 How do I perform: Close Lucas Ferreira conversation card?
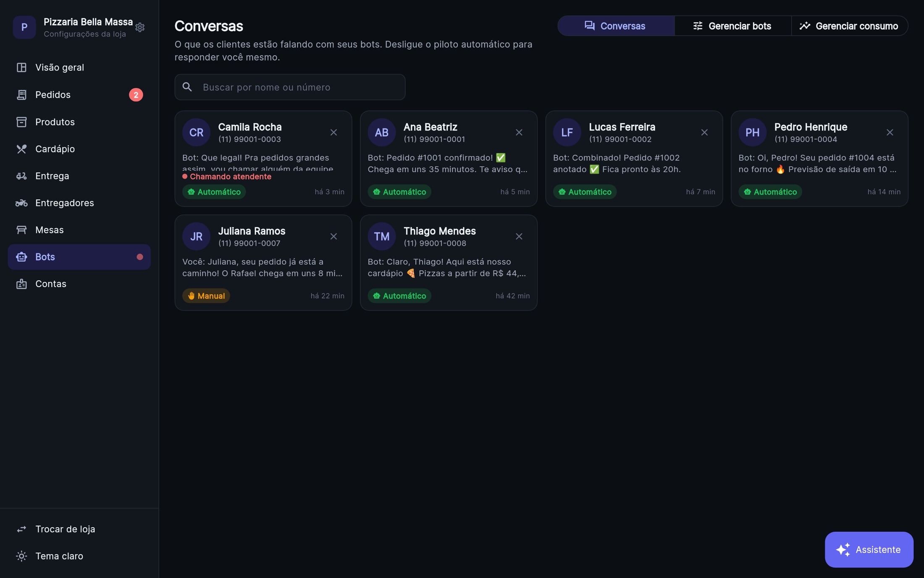point(704,132)
